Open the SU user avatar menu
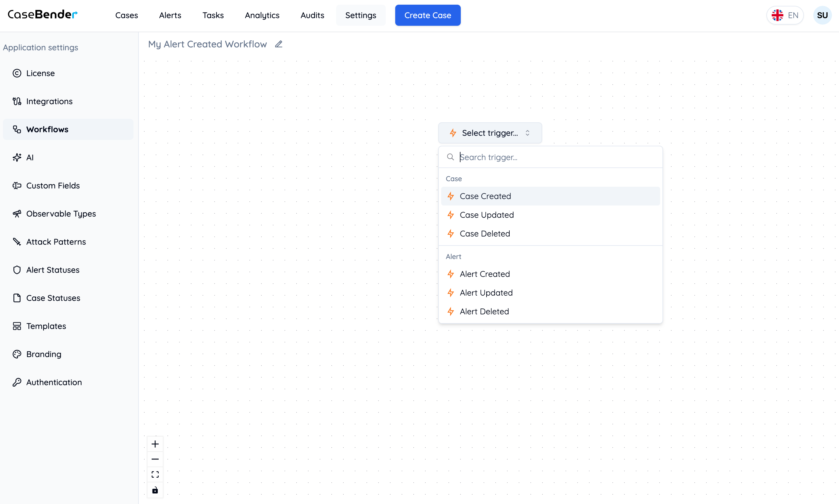The image size is (839, 504). [x=822, y=15]
